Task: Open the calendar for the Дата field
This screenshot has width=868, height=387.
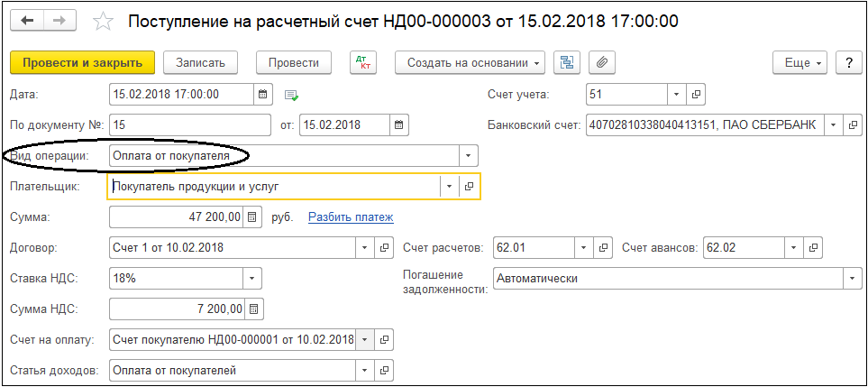Action: (263, 94)
